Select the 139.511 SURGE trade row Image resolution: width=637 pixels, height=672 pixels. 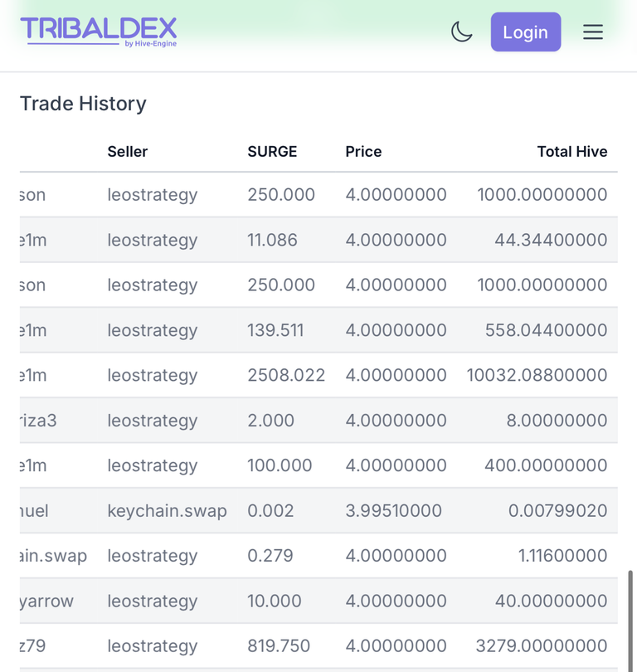[318, 330]
